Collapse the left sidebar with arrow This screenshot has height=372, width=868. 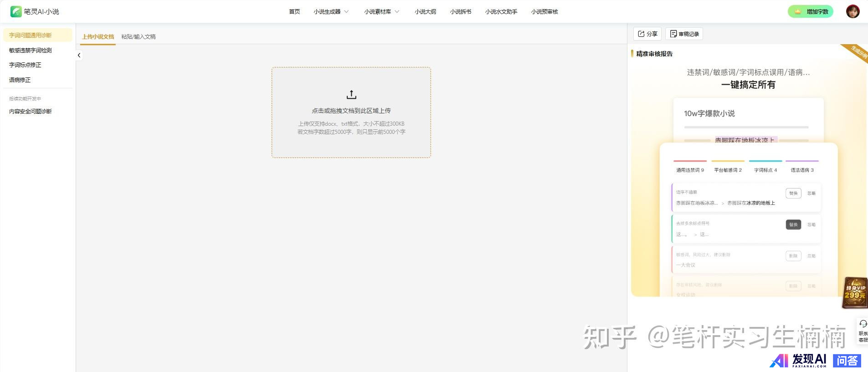point(79,55)
